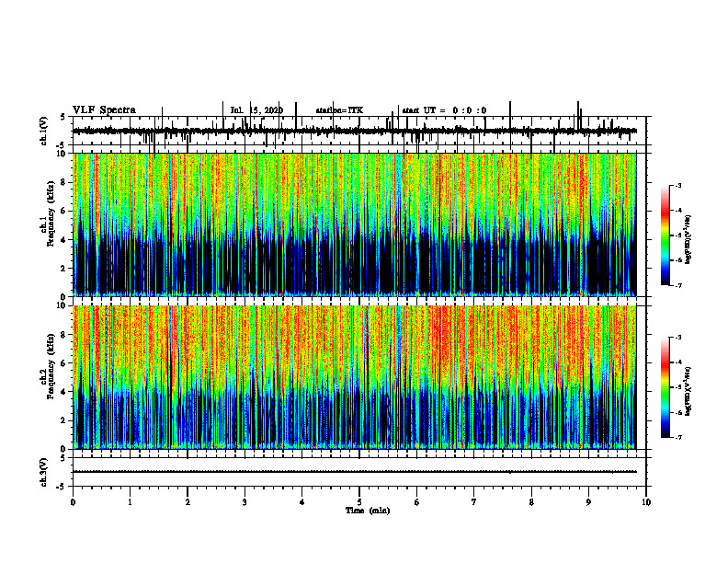Click the "VLF Spectra" plot title
The height and width of the screenshot is (563, 728).
click(104, 110)
